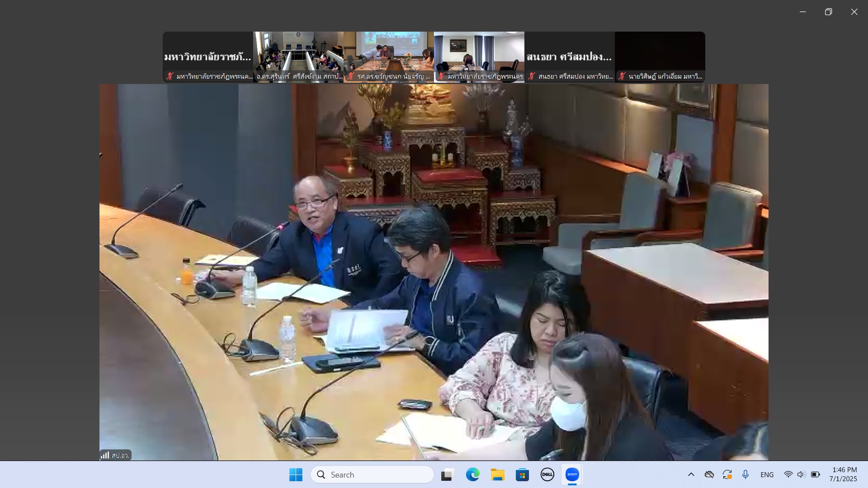Select the นายวิศิษฐ์ แก้วเอี่ยม black participant tile

[x=660, y=57]
